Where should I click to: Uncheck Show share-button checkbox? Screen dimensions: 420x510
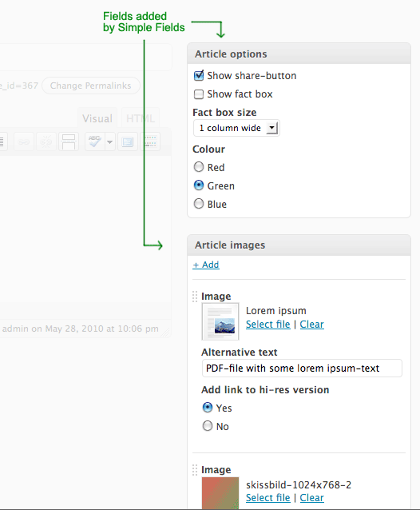(x=199, y=75)
